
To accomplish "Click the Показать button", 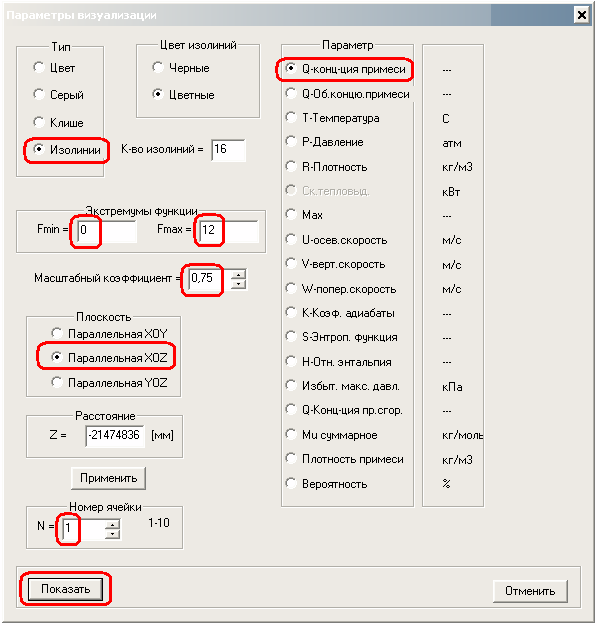I will [65, 589].
